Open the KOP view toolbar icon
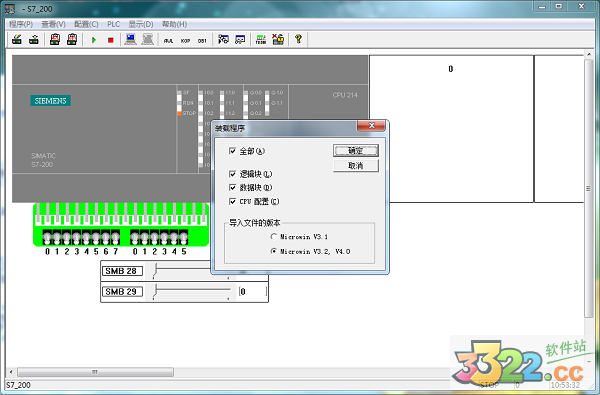This screenshot has height=395, width=600. [185, 40]
